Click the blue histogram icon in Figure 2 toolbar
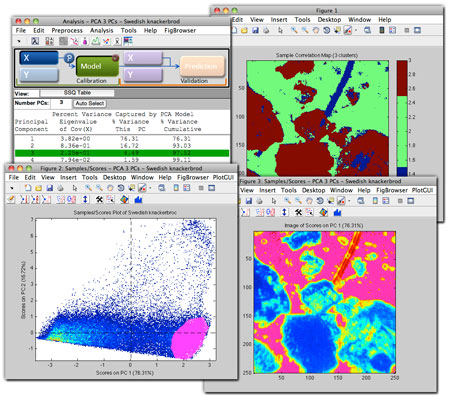The height and width of the screenshot is (396, 450). pyautogui.click(x=138, y=199)
